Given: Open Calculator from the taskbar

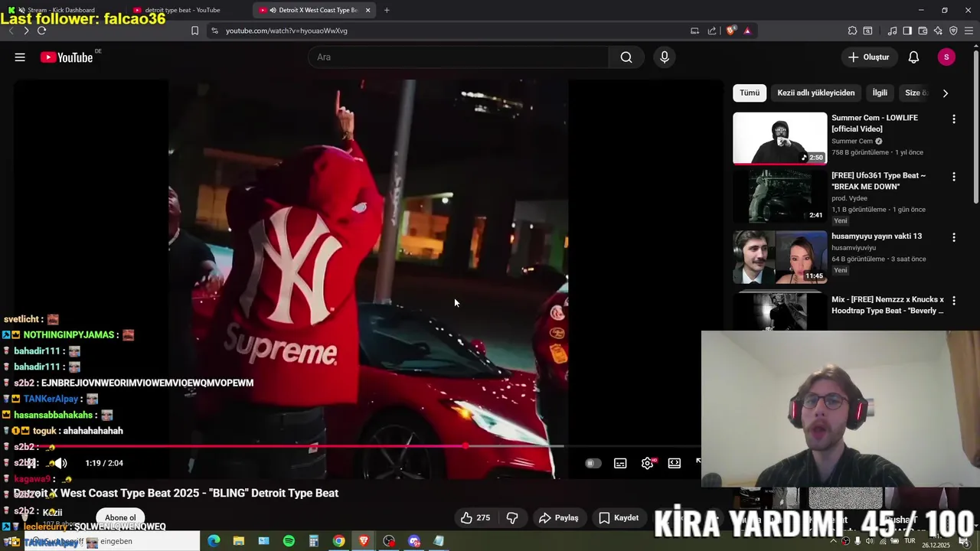Looking at the screenshot, I should click(x=313, y=541).
